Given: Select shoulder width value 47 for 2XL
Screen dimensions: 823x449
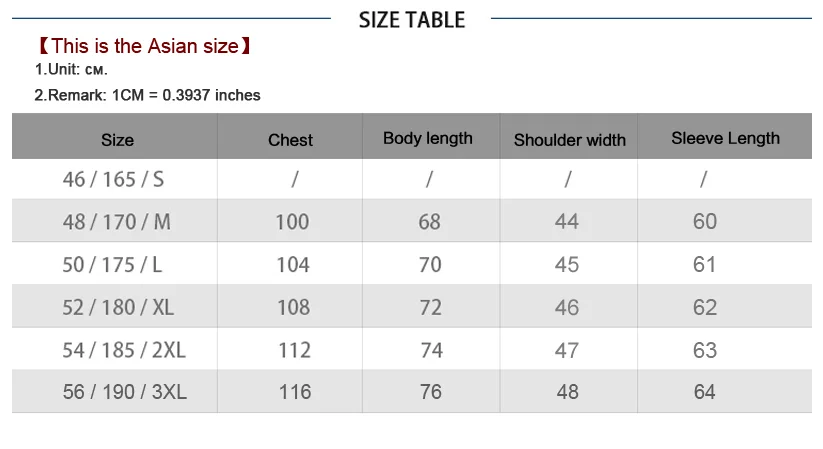Looking at the screenshot, I should pos(567,350).
